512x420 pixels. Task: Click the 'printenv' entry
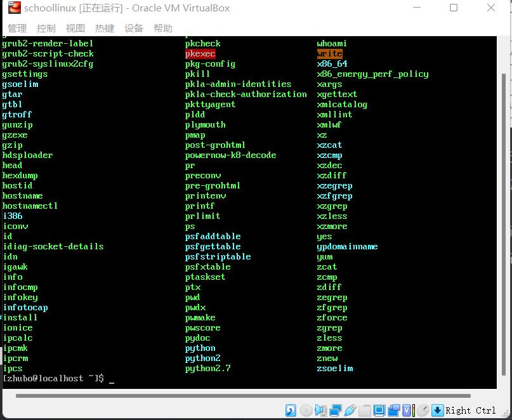tap(206, 196)
